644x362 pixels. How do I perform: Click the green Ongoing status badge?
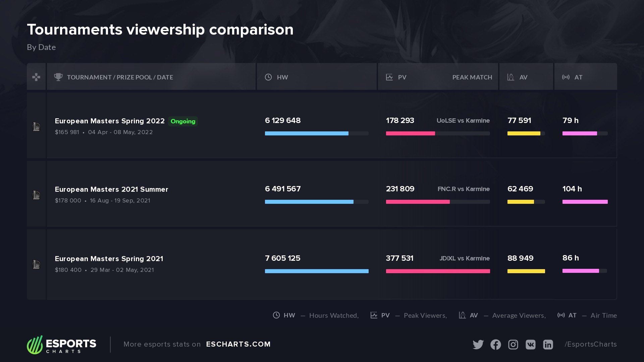point(183,121)
